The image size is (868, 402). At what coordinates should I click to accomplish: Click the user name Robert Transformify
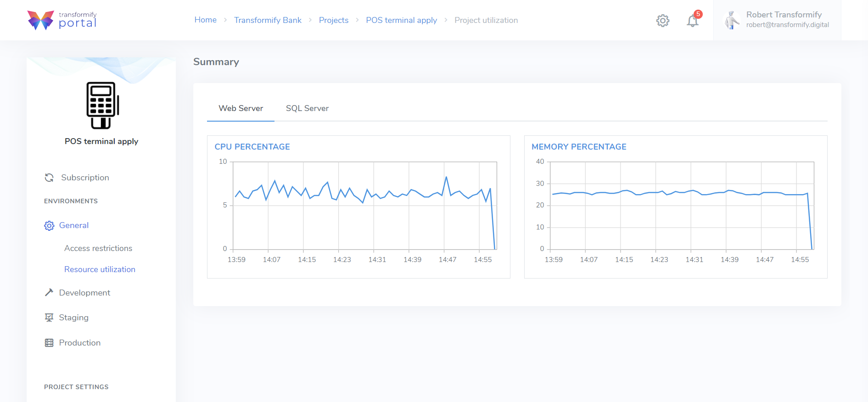point(784,15)
